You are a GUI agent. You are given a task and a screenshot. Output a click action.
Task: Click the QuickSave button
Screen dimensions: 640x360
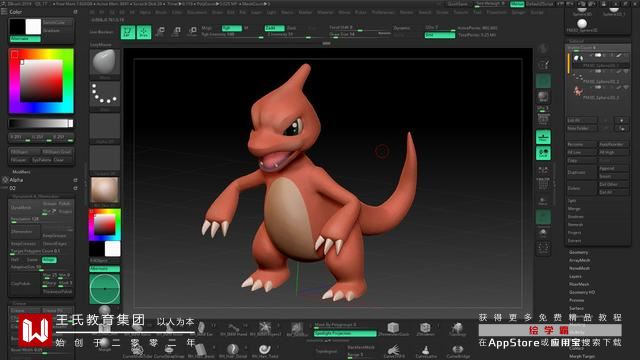[458, 4]
